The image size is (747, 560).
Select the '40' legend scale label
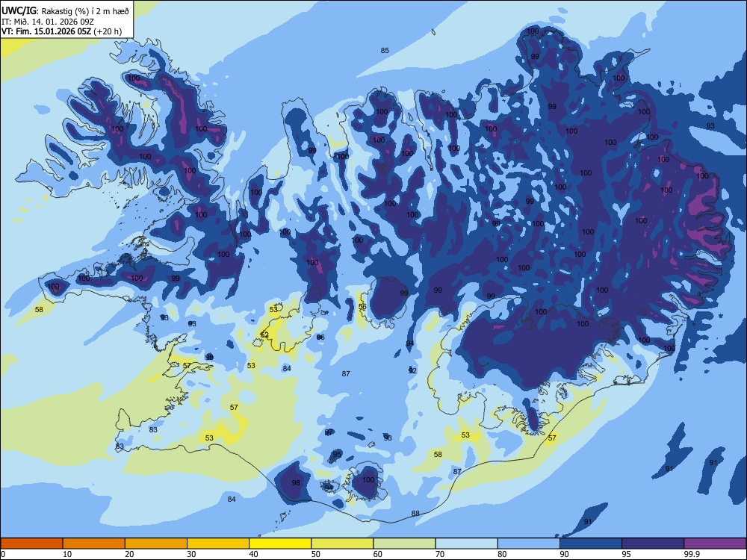(253, 554)
